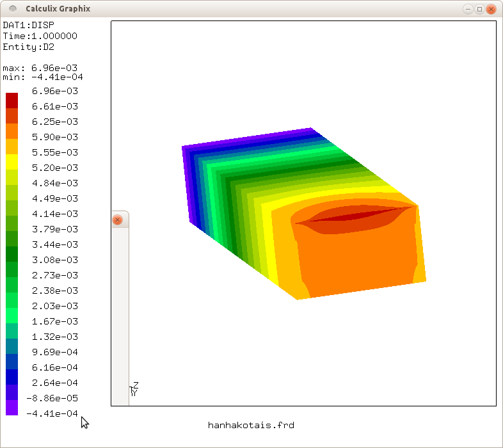Image resolution: width=503 pixels, height=448 pixels.
Task: Click the legend value 6.61e-03
Action: coord(55,106)
